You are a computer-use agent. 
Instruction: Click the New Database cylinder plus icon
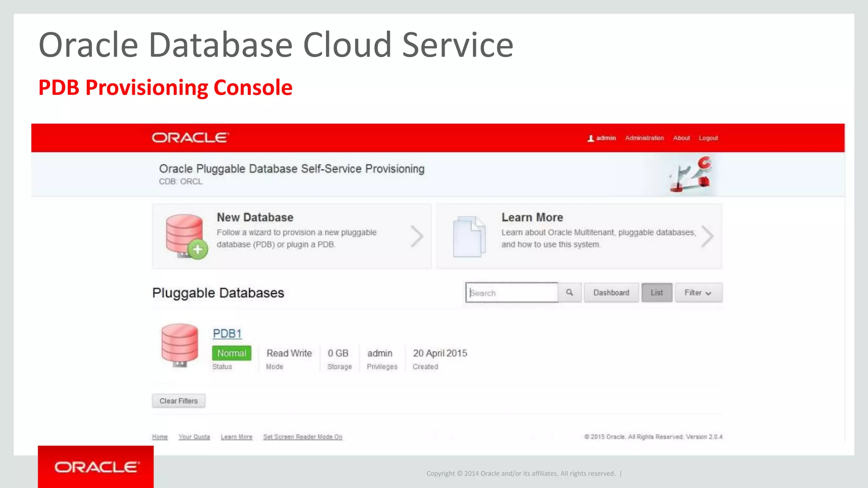(186, 236)
